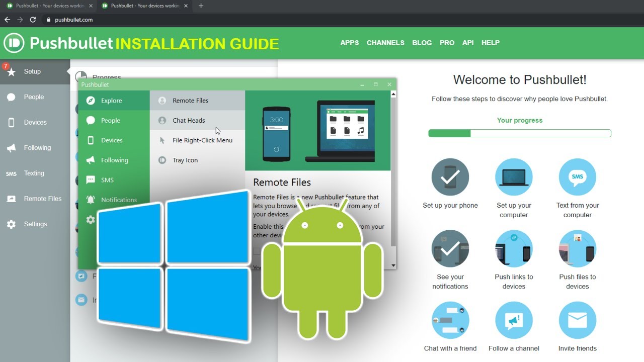Open the PRO header link
The height and width of the screenshot is (362, 644).
(x=447, y=43)
